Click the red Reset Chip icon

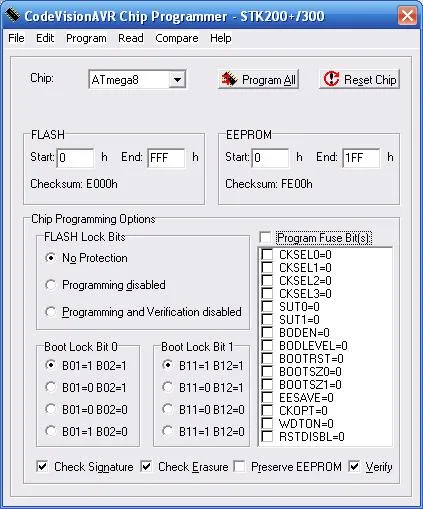click(x=331, y=79)
